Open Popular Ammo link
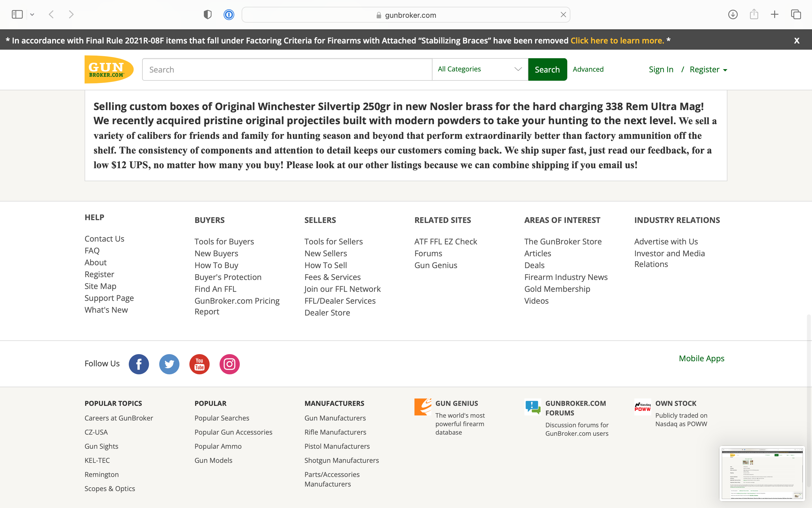812x508 pixels. click(218, 446)
